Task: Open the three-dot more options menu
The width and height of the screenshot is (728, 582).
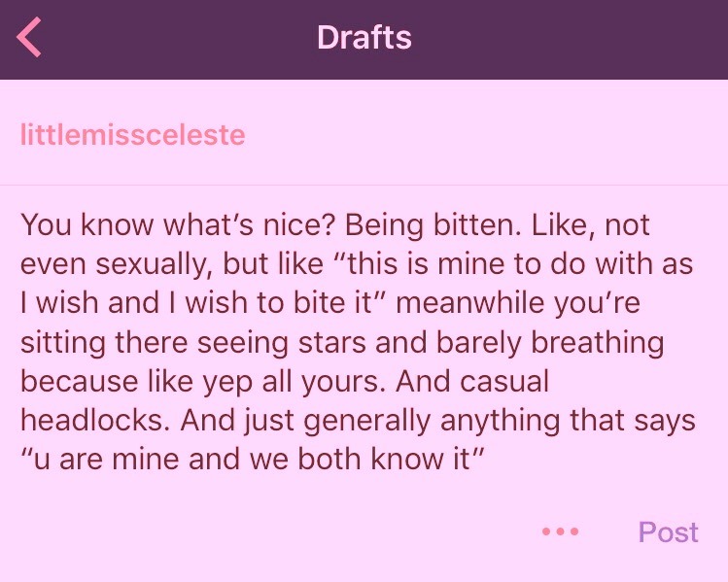Action: (561, 531)
